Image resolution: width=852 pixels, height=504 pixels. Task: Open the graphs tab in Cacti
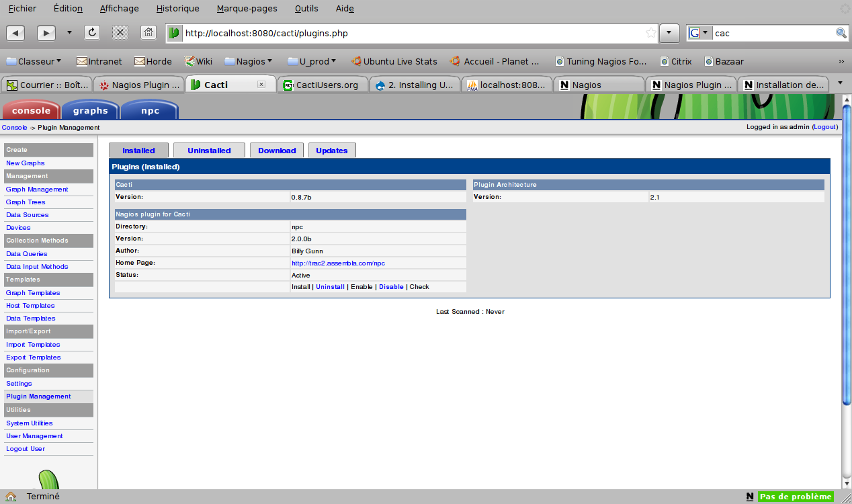point(90,111)
